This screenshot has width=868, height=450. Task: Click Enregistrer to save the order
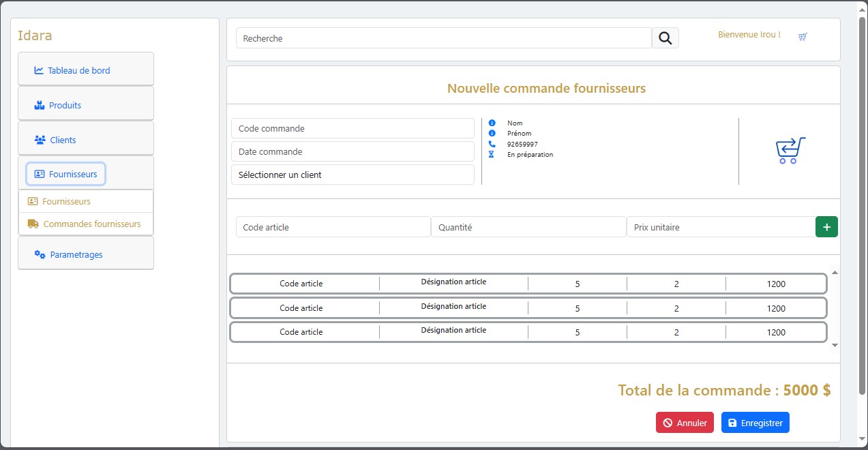[755, 422]
